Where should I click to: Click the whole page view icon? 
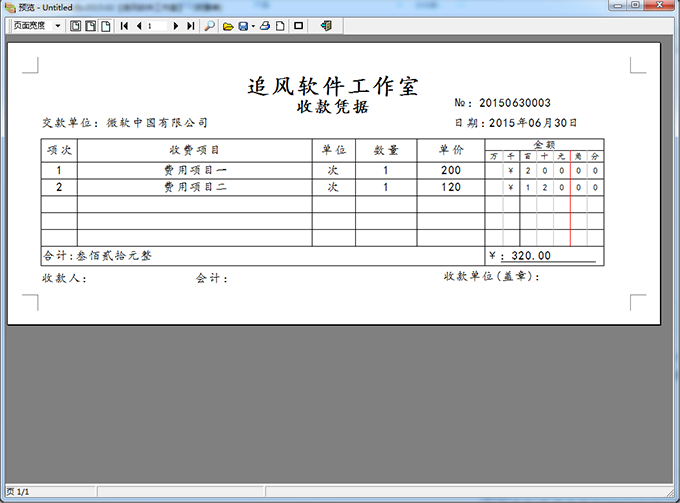point(75,26)
